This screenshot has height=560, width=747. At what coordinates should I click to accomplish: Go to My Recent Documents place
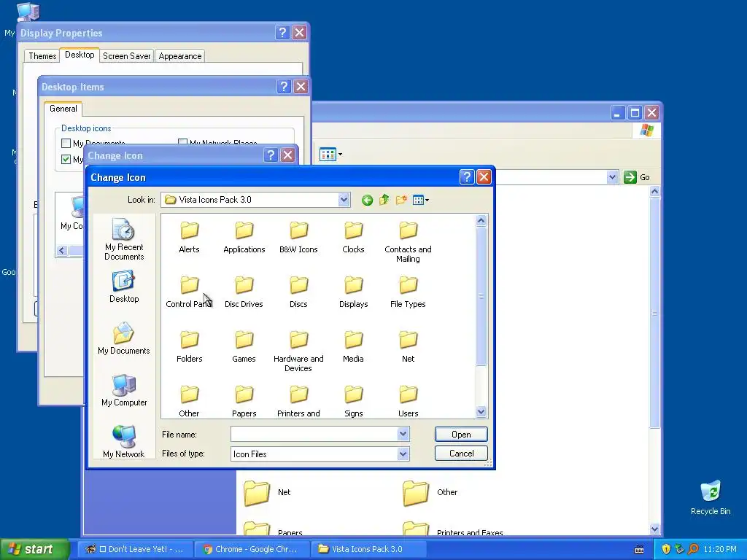click(x=124, y=239)
